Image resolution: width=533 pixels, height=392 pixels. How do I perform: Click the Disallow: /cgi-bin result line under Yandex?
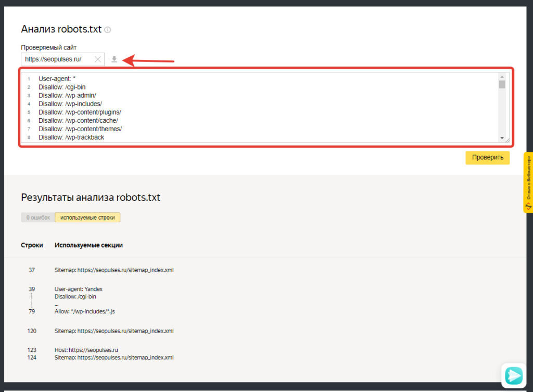(75, 296)
